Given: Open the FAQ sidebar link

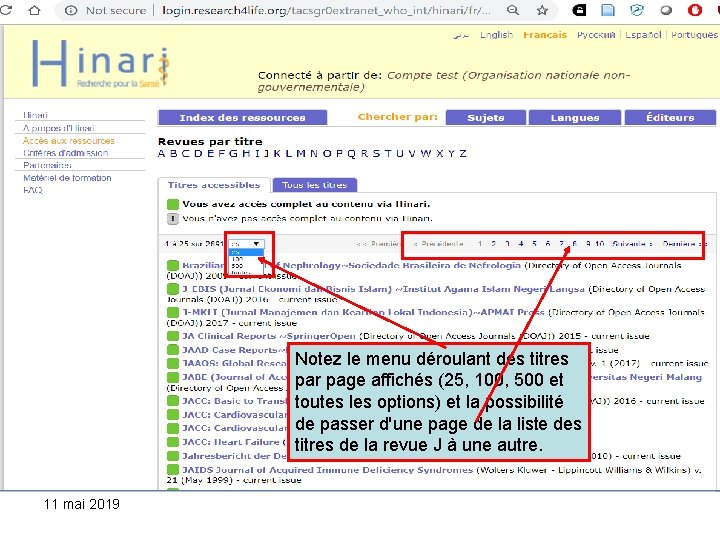Looking at the screenshot, I should [33, 190].
